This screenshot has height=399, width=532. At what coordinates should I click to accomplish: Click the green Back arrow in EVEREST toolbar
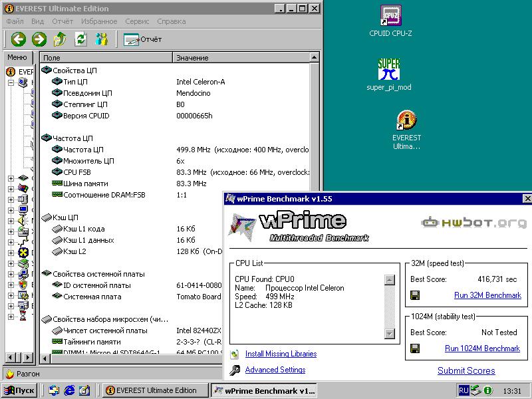(19, 39)
